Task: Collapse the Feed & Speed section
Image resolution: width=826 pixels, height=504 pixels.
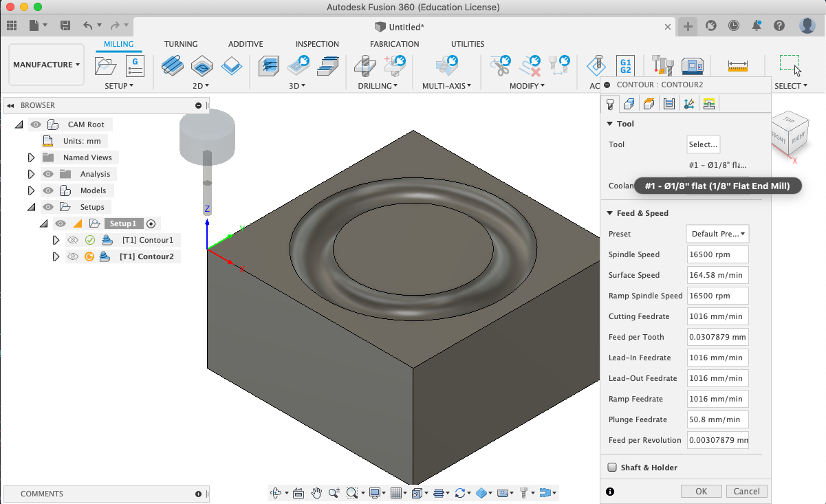Action: [609, 213]
